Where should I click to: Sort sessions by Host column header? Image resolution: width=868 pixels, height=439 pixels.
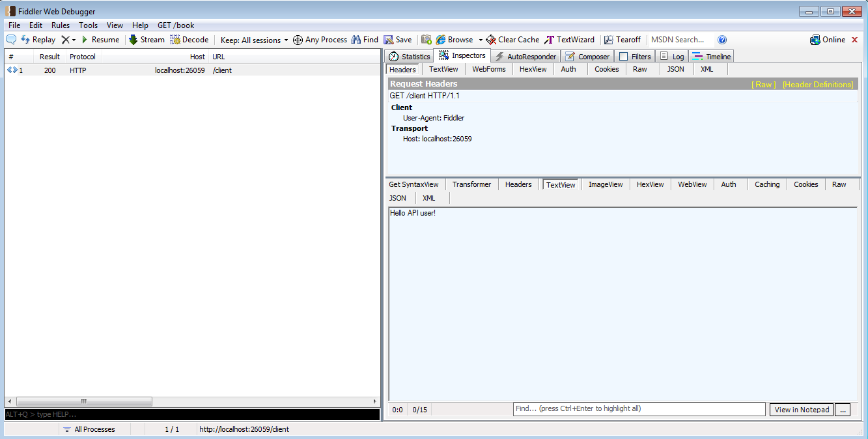click(155, 57)
